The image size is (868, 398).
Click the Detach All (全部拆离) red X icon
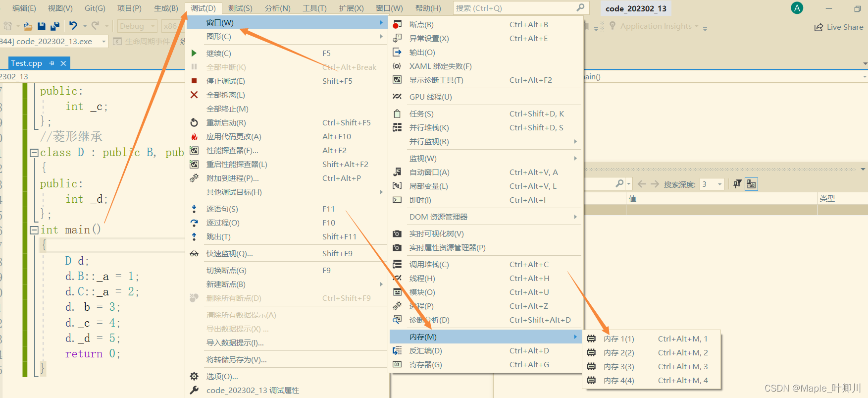194,95
